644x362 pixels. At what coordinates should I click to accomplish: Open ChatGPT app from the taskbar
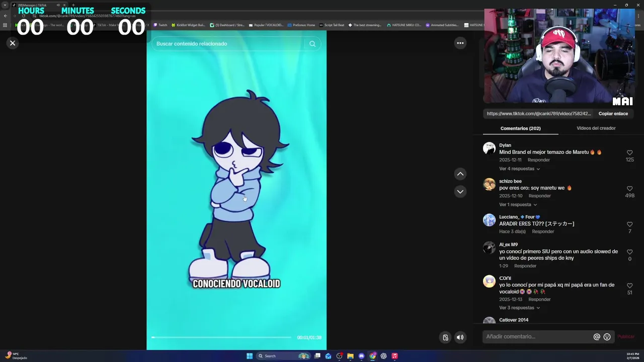coord(383,356)
